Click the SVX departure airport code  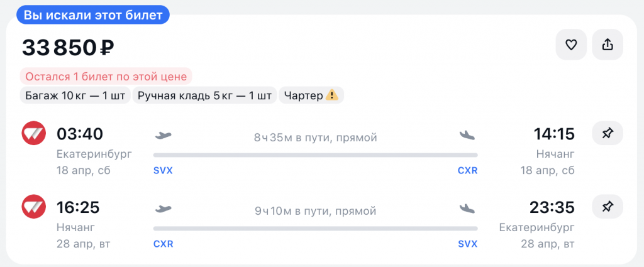(163, 170)
